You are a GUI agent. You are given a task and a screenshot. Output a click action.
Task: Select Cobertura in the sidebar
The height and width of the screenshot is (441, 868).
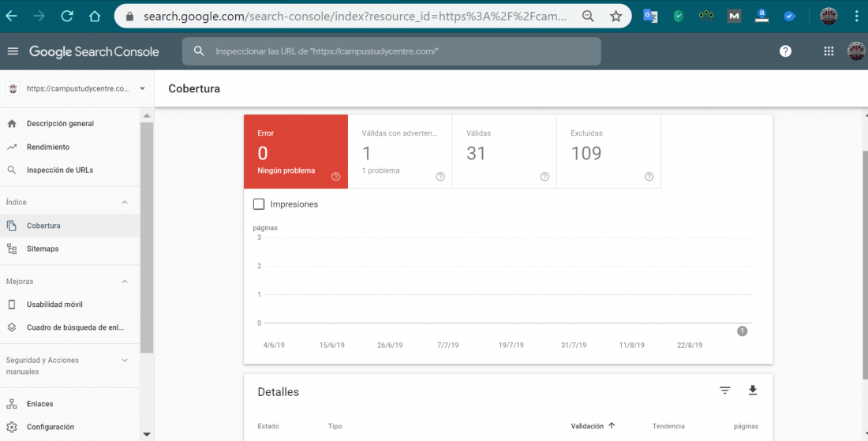point(69,226)
